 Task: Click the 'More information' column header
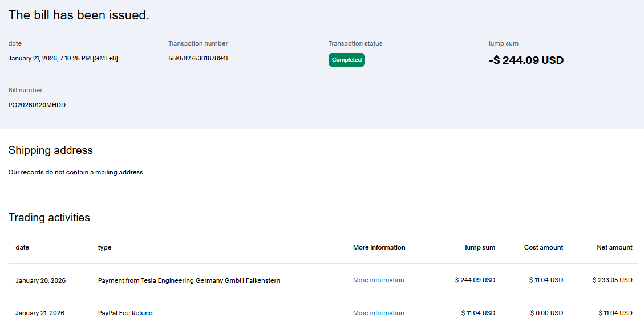point(379,247)
